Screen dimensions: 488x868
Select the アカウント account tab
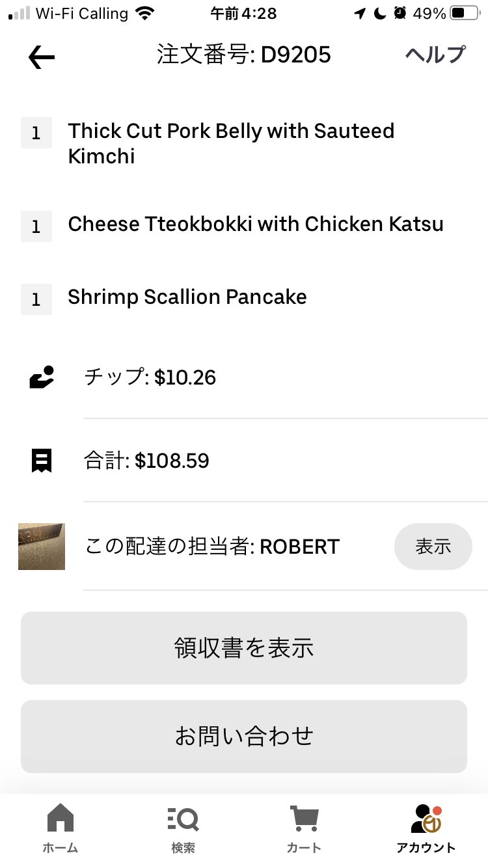click(x=426, y=828)
